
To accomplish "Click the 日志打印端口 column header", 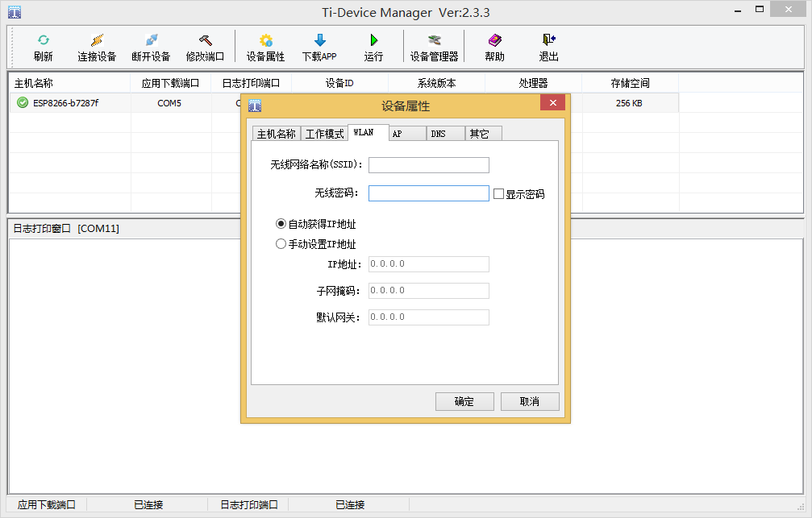I will (x=251, y=83).
